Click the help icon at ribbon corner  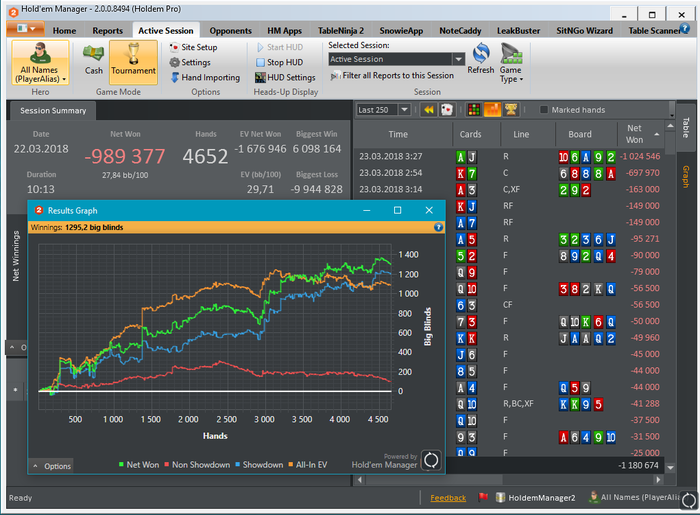tap(684, 29)
